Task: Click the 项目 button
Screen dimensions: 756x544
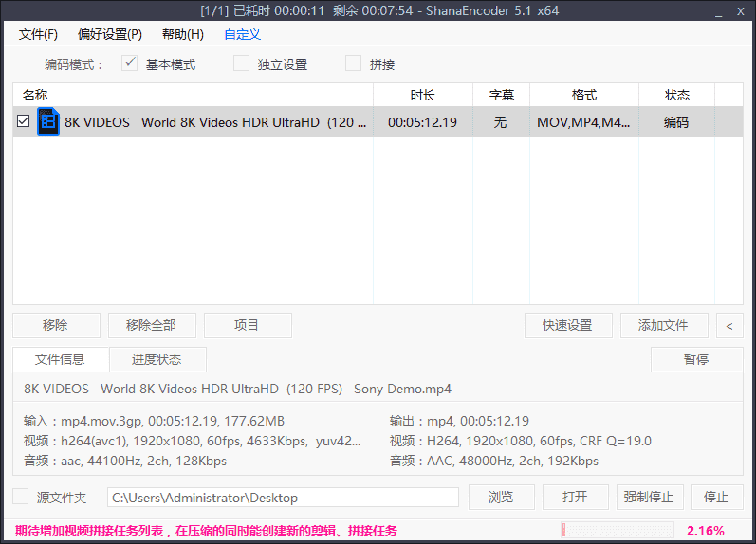Action: [248, 325]
